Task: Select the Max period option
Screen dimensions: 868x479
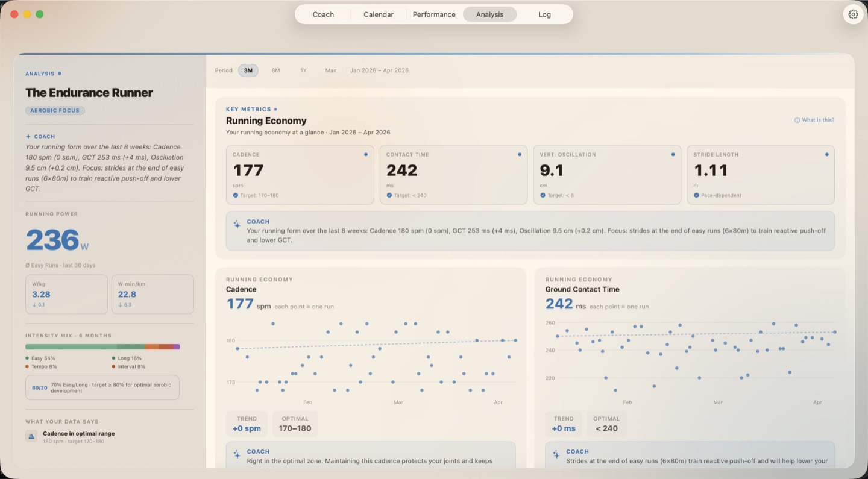Action: tap(330, 70)
